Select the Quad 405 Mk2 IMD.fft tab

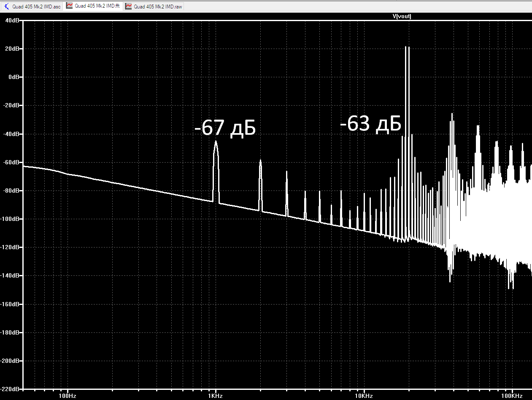(x=93, y=7)
